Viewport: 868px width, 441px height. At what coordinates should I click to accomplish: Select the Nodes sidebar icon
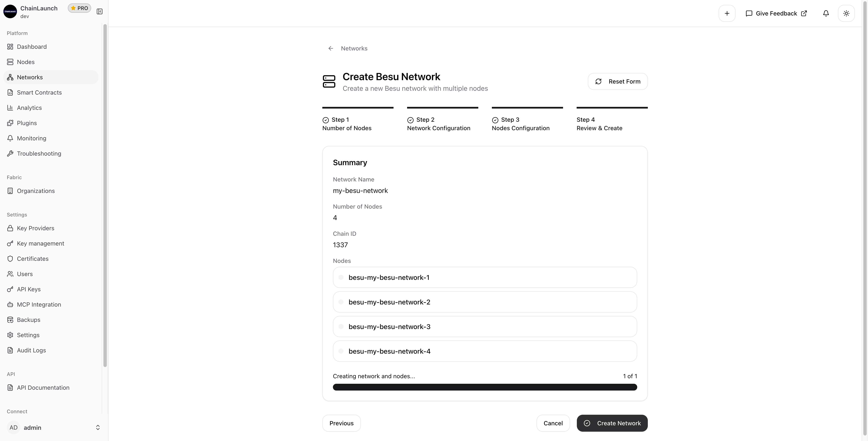pyautogui.click(x=10, y=62)
